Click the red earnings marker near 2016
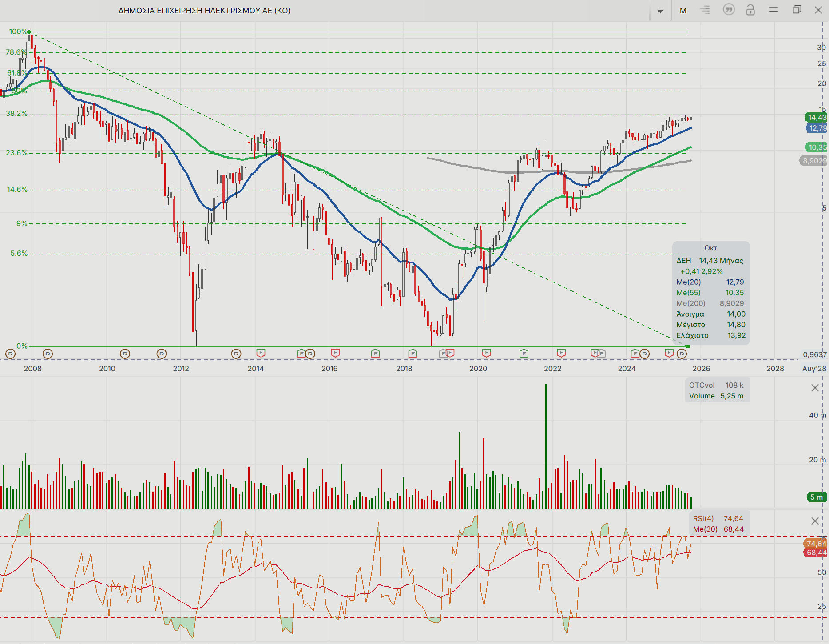 click(336, 353)
